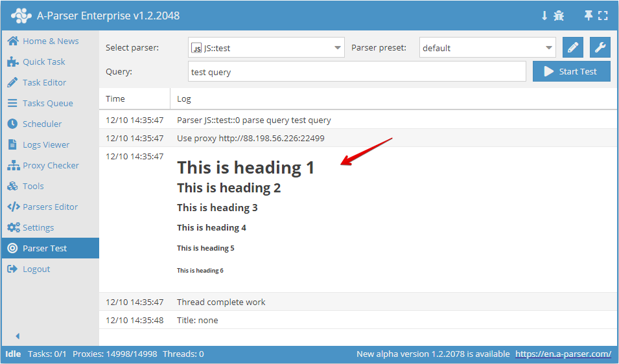Click the Task Editor pencil icon

point(12,82)
